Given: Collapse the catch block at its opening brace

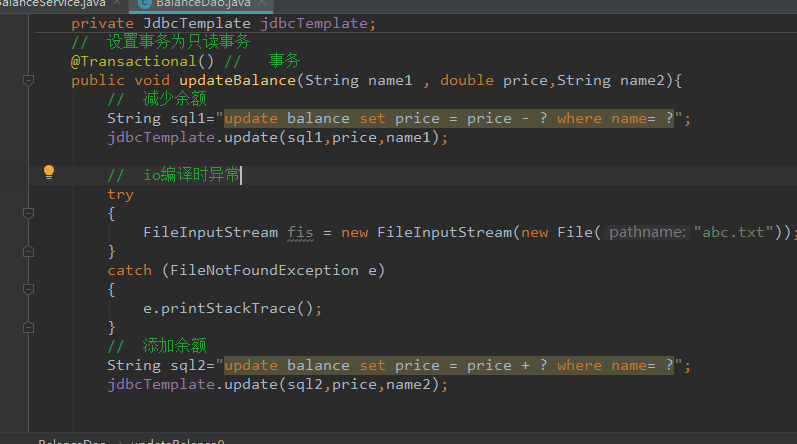Looking at the screenshot, I should 28,290.
